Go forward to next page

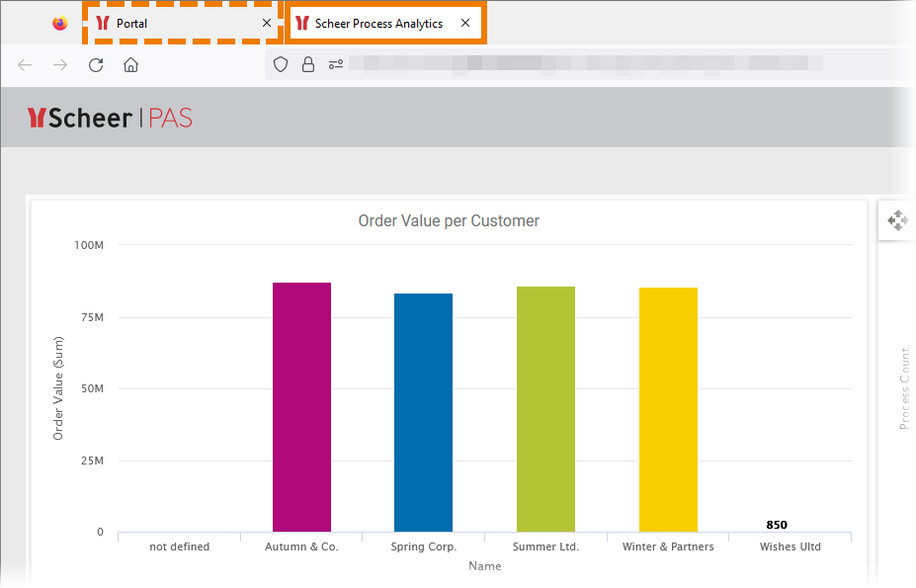[60, 65]
